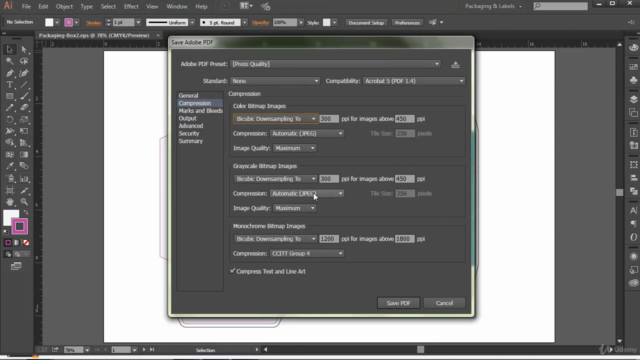This screenshot has height=360, width=640.
Task: Open the Adobe PDF Preset dropdown
Action: (x=336, y=64)
